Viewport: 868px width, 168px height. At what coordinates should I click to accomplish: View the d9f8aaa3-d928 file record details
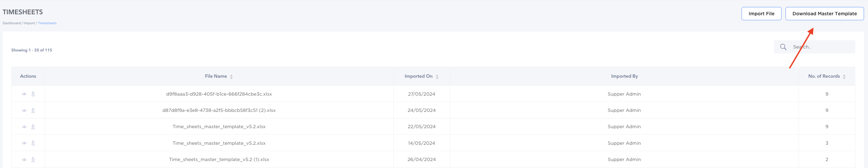(24, 94)
